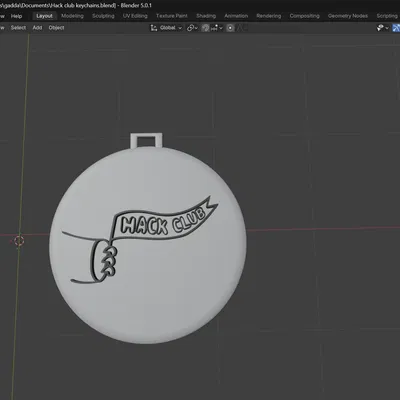Open the Animation workspace tab

236,16
